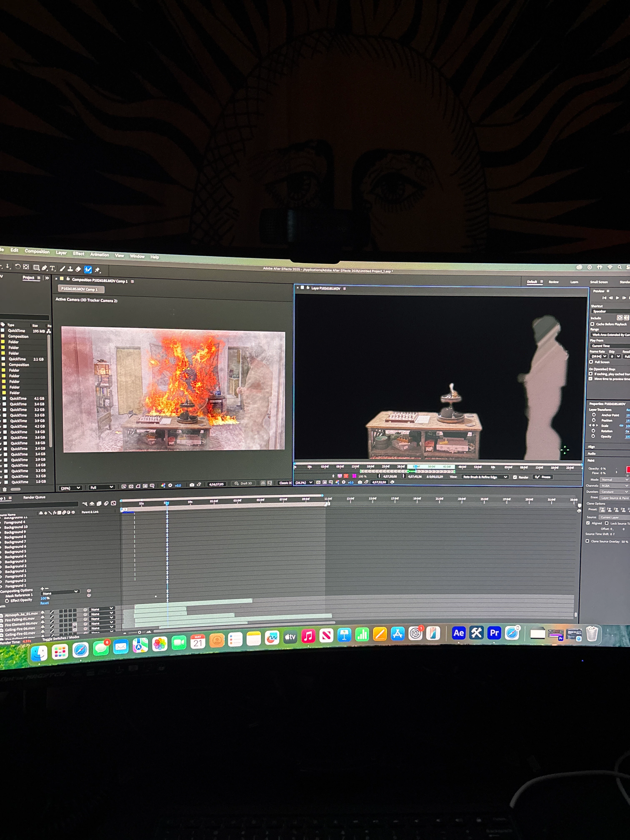Click the Freeze button
This screenshot has width=630, height=840.
tap(543, 477)
